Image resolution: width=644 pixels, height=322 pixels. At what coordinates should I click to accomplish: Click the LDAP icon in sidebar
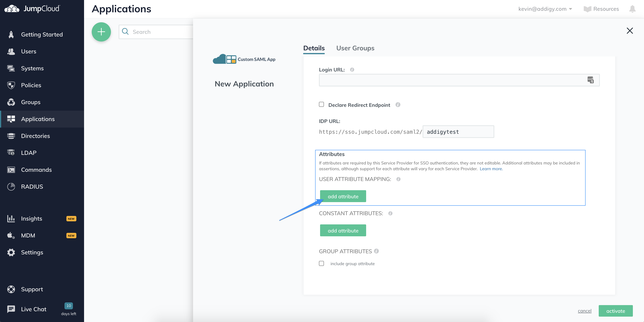click(11, 153)
